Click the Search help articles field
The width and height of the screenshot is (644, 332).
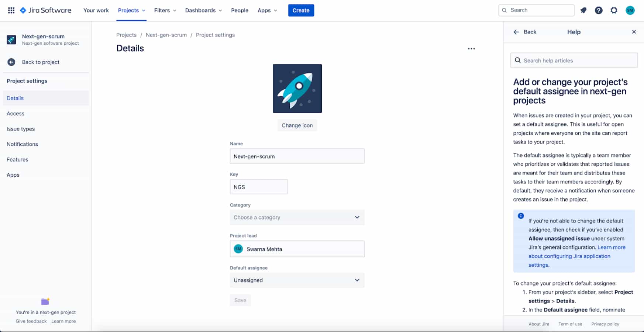tap(574, 60)
